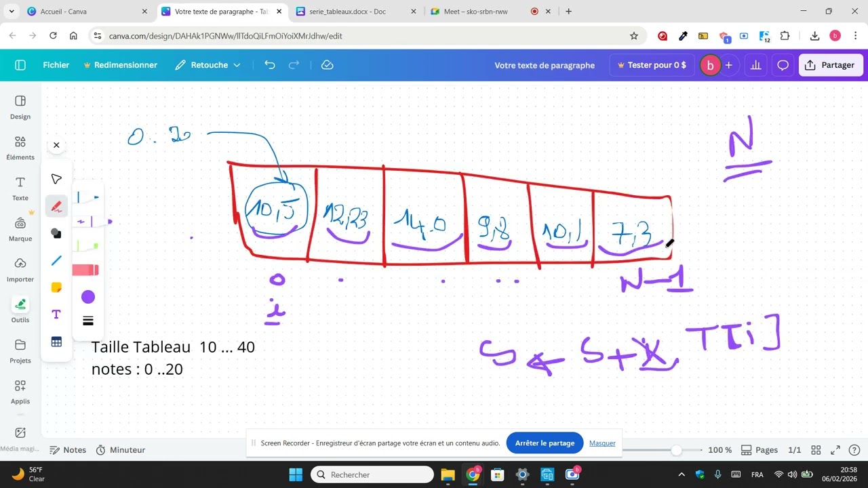Switch to Accueil - Canva tab
868x488 pixels.
coord(87,12)
